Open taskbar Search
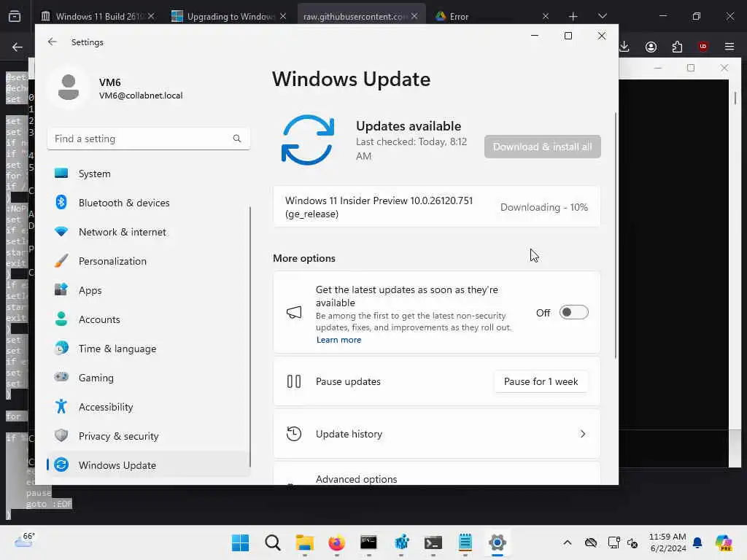The height and width of the screenshot is (560, 747). coord(273,542)
